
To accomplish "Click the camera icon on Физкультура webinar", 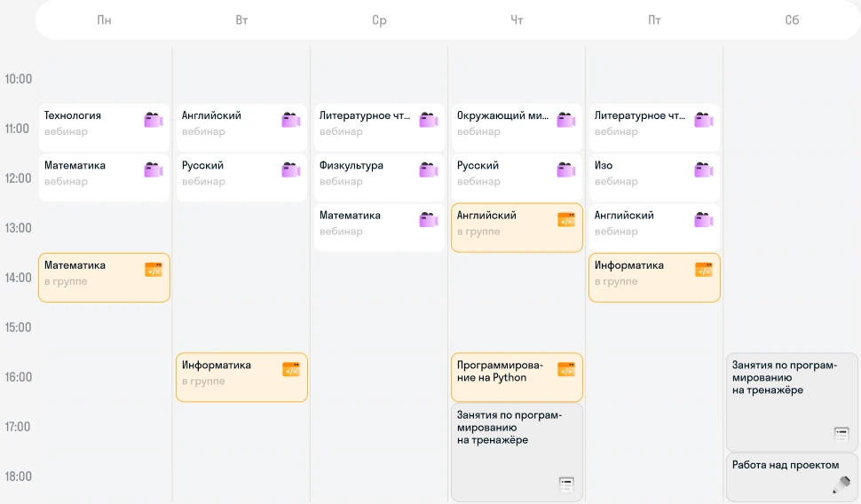I will (x=429, y=169).
